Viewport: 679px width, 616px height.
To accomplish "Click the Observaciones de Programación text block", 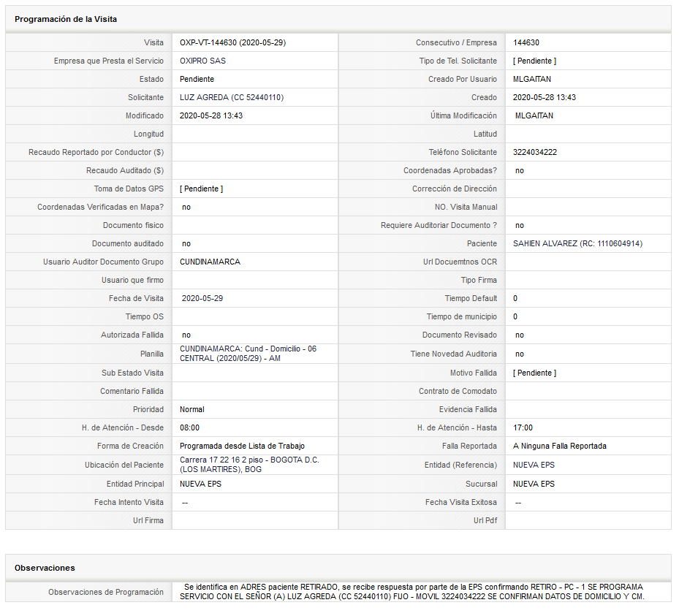I will pyautogui.click(x=411, y=592).
